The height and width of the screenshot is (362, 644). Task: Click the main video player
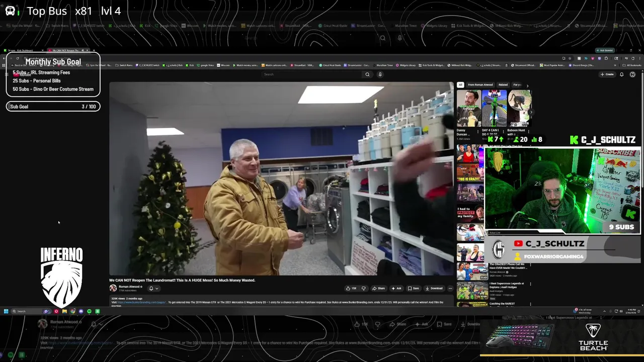(282, 178)
